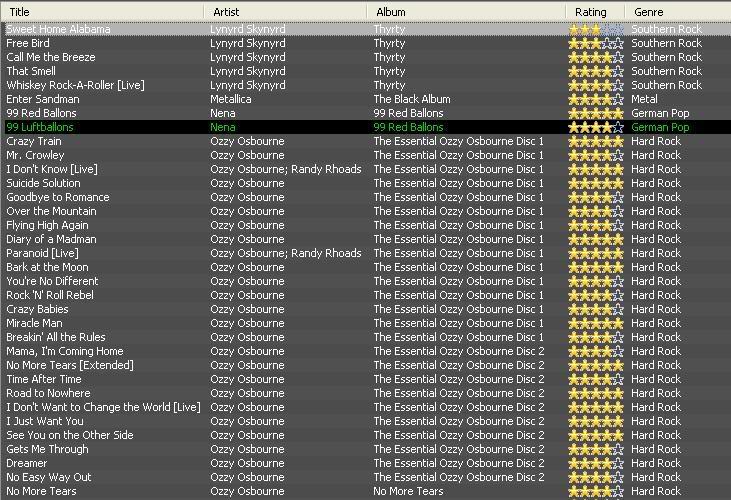The width and height of the screenshot is (731, 500).
Task: Select the song Miracle Man
Action: coord(34,323)
